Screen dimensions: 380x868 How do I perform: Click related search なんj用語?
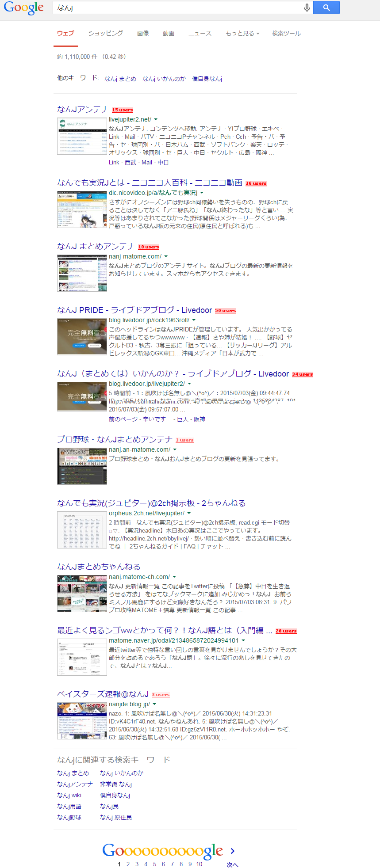point(69,806)
